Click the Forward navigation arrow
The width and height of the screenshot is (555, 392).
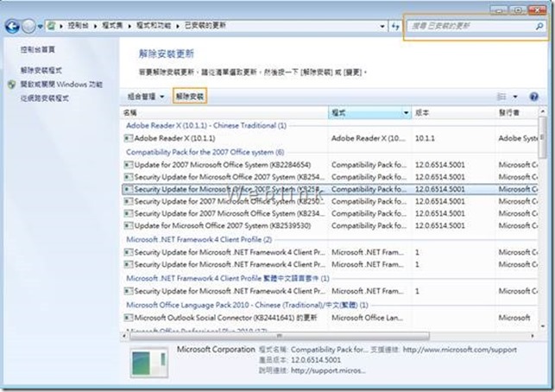(x=28, y=26)
